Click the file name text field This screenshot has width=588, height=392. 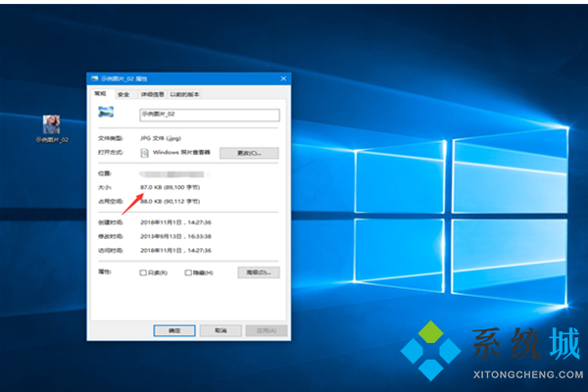pos(208,115)
